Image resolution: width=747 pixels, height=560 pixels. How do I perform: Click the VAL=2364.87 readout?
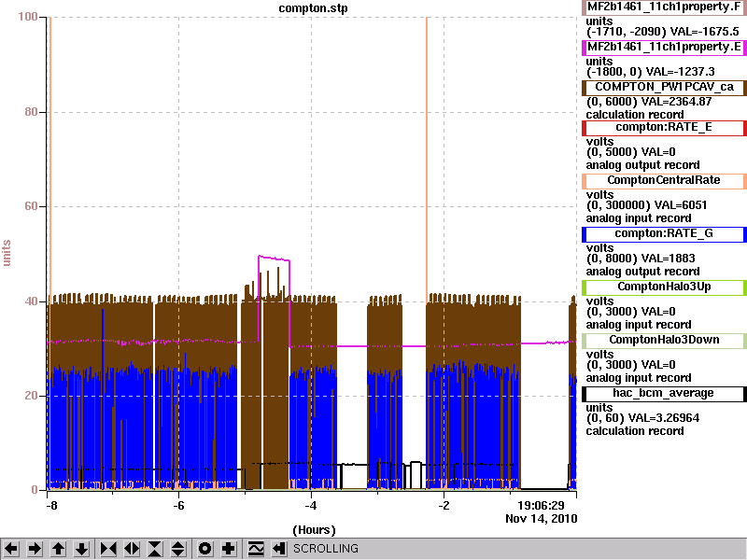[x=678, y=102]
